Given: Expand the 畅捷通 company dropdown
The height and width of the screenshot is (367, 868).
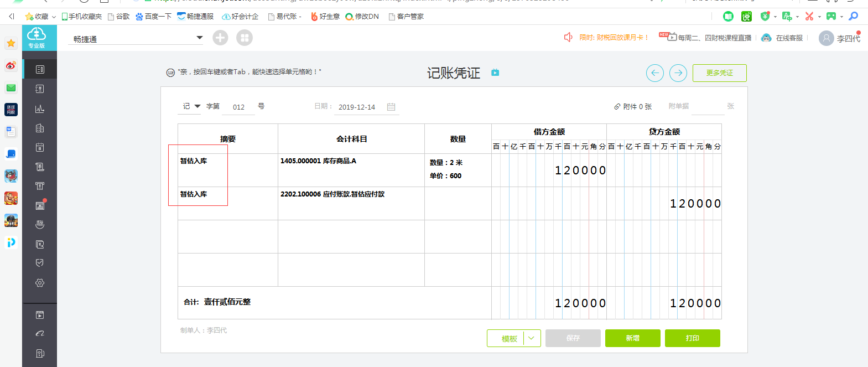Looking at the screenshot, I should coord(200,38).
